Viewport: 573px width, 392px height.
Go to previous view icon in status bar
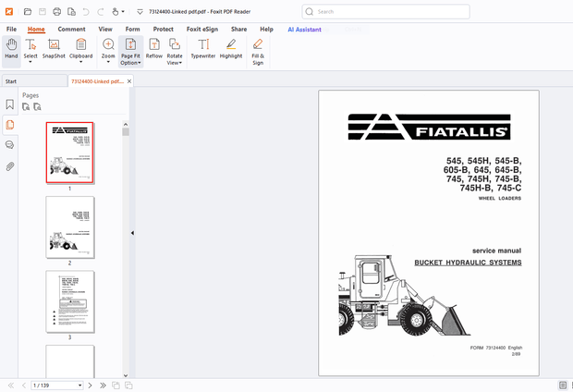point(116,386)
